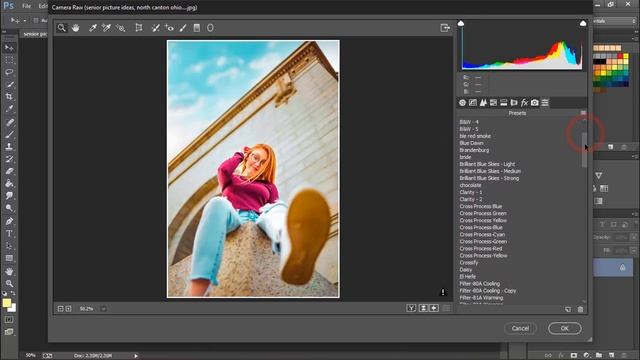Screen dimensions: 640x360
Task: Open the Basic panel tab
Action: [462, 103]
